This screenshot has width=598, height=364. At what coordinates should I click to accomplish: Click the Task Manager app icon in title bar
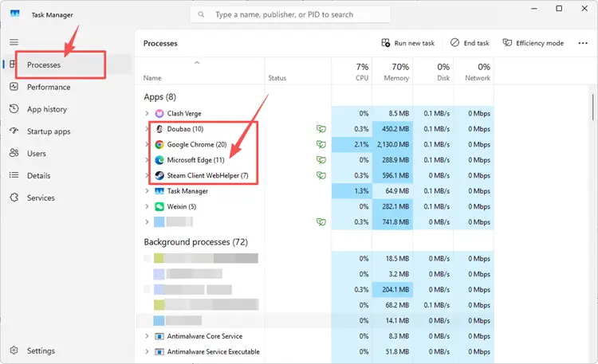[x=15, y=14]
